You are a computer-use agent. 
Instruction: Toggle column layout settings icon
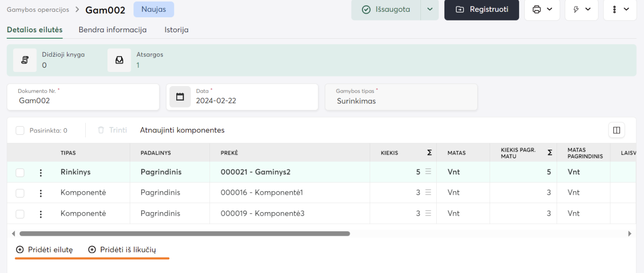click(x=616, y=130)
